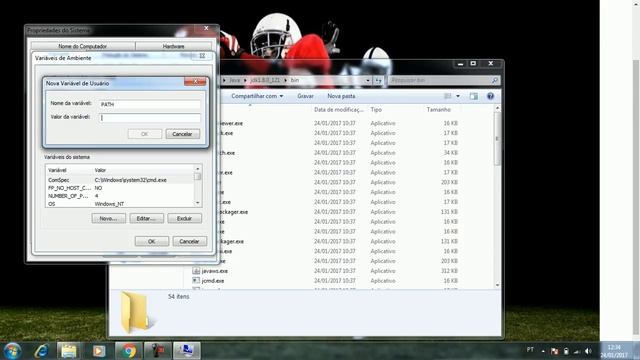Select the ComSpec system variable row
The image size is (640, 360).
120,180
